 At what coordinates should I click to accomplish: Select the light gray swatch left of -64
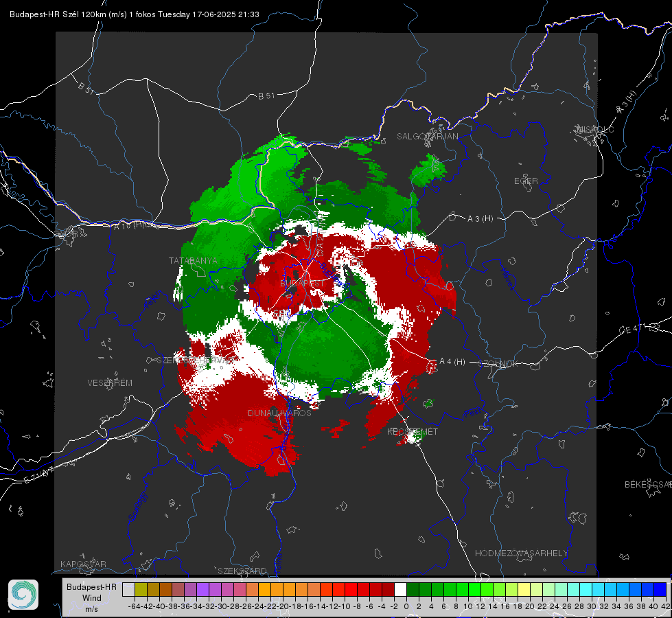pos(128,589)
